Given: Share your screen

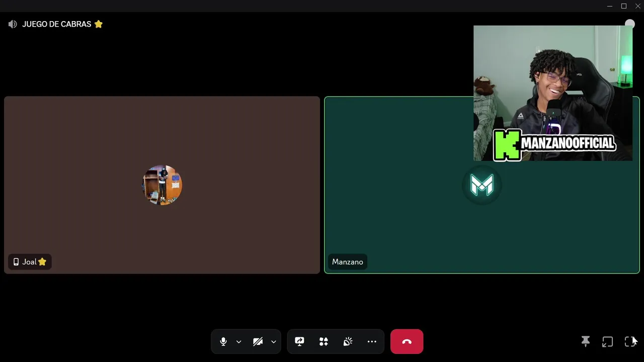Looking at the screenshot, I should pyautogui.click(x=299, y=342).
